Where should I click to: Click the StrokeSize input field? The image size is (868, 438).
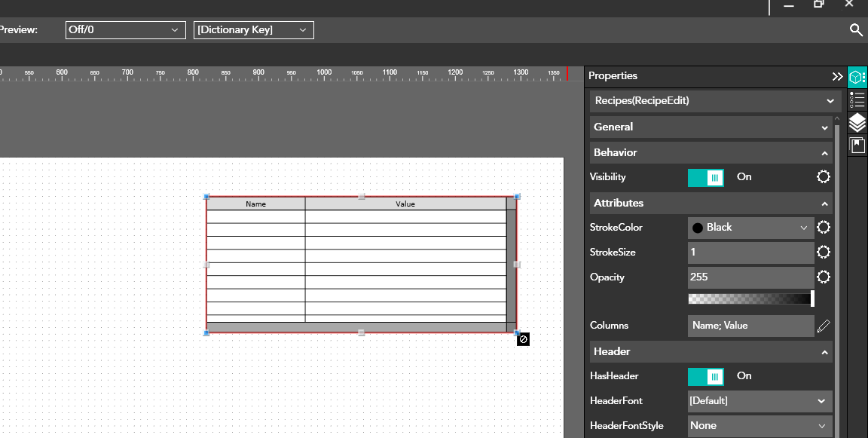click(750, 253)
